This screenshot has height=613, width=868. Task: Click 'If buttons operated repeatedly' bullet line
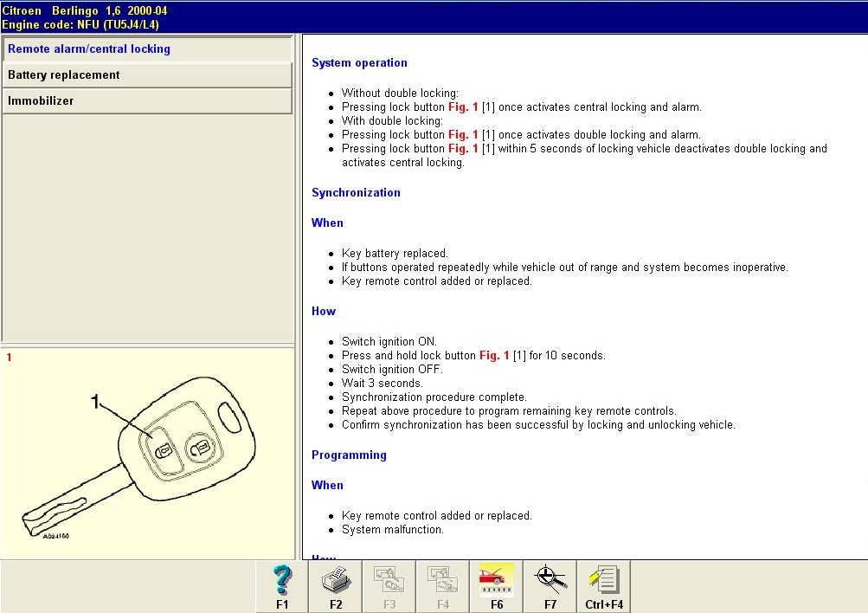564,268
